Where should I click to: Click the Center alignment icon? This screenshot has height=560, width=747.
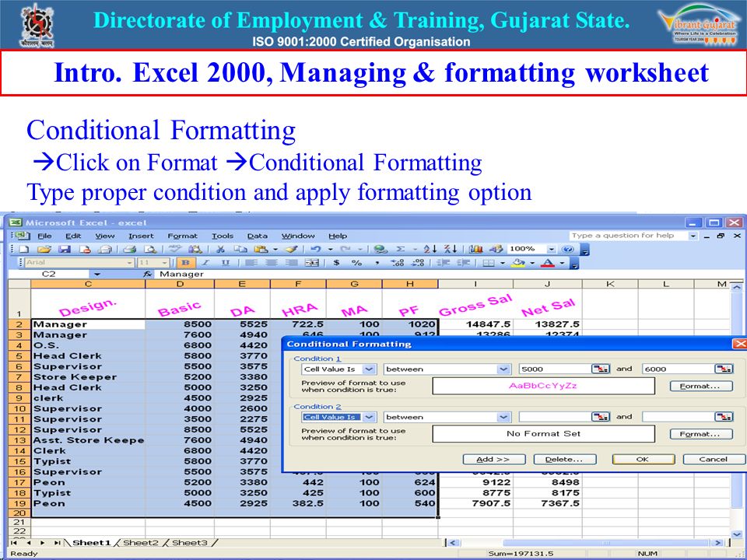(272, 263)
